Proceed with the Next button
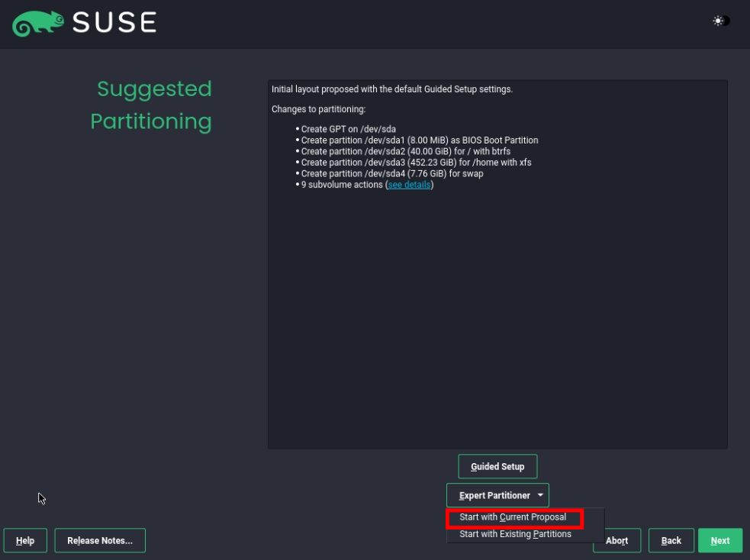This screenshot has width=750, height=560. pyautogui.click(x=720, y=540)
